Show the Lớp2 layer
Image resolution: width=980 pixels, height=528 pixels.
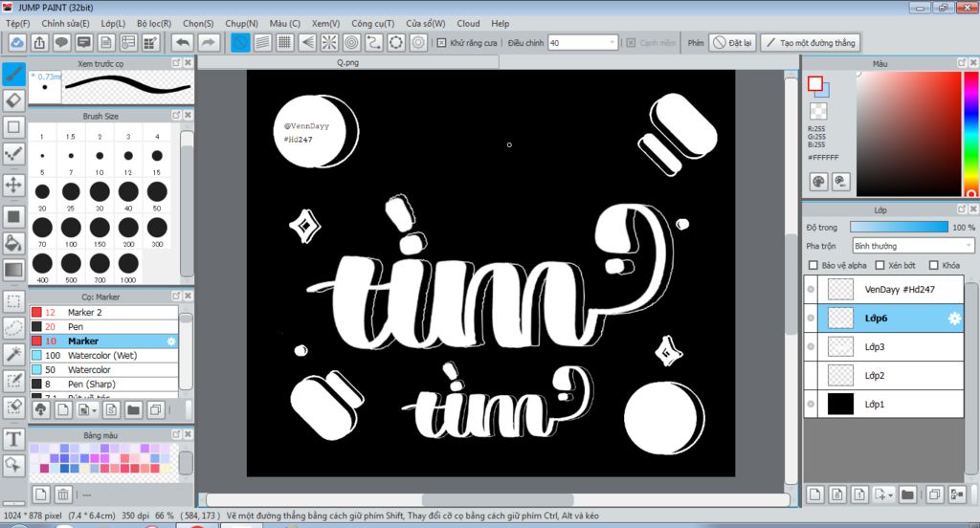click(x=811, y=376)
